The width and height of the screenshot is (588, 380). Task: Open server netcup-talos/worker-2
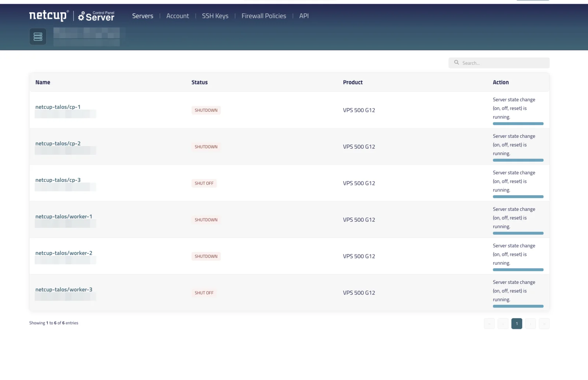(64, 253)
